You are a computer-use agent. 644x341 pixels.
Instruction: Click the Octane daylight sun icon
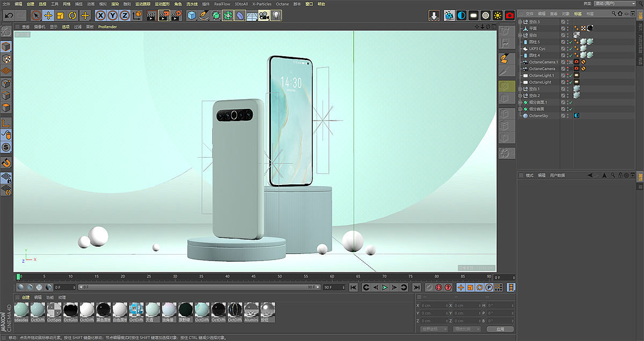pyautogui.click(x=497, y=16)
